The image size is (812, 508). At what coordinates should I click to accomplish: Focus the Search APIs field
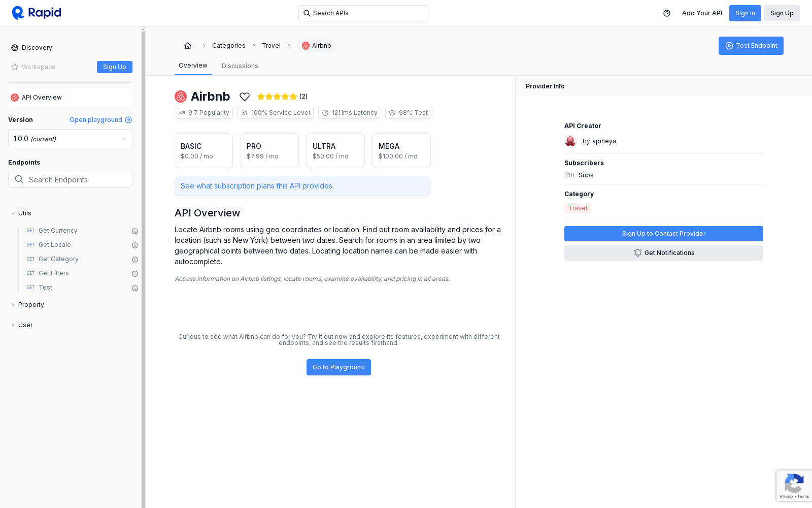tap(363, 13)
